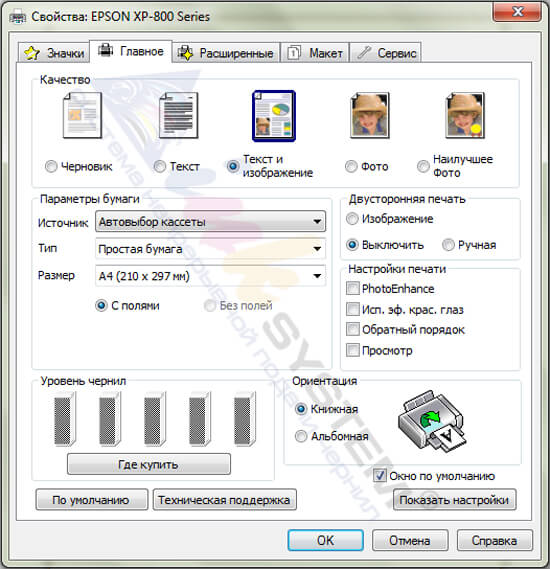This screenshot has height=569, width=550.
Task: Click the wrench icon on Сервис tab
Action: pyautogui.click(x=364, y=53)
